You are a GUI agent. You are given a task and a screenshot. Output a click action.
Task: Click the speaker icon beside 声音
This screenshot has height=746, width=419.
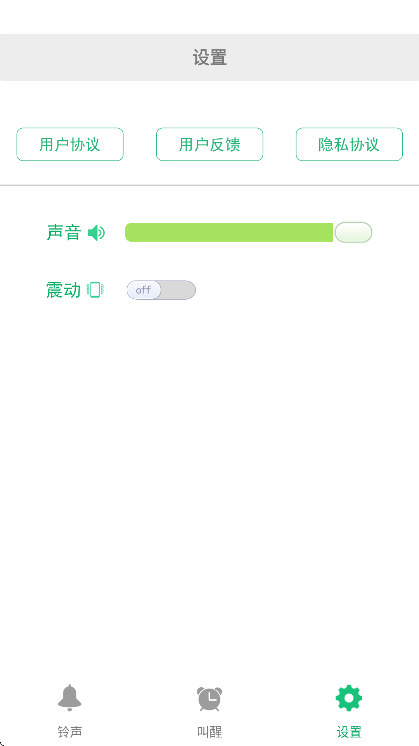click(x=97, y=233)
